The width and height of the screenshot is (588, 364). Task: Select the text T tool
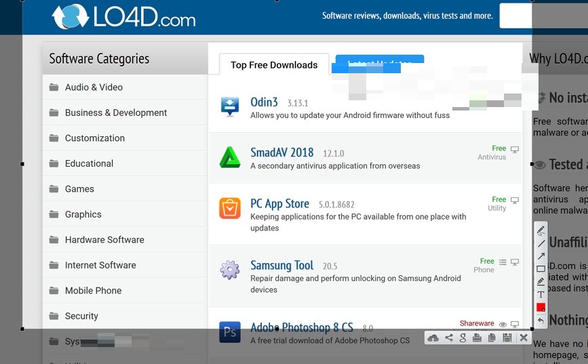tap(541, 295)
